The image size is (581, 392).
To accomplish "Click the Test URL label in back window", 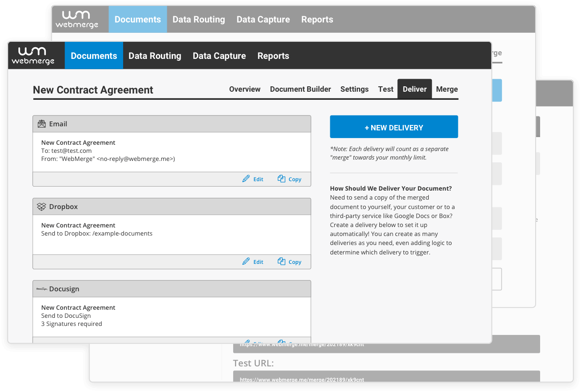I will [x=253, y=363].
